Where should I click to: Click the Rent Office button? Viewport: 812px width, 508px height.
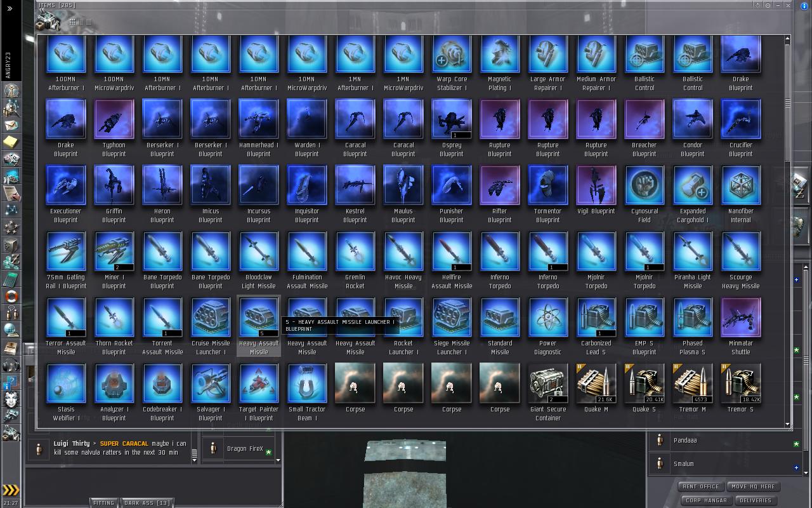(700, 486)
